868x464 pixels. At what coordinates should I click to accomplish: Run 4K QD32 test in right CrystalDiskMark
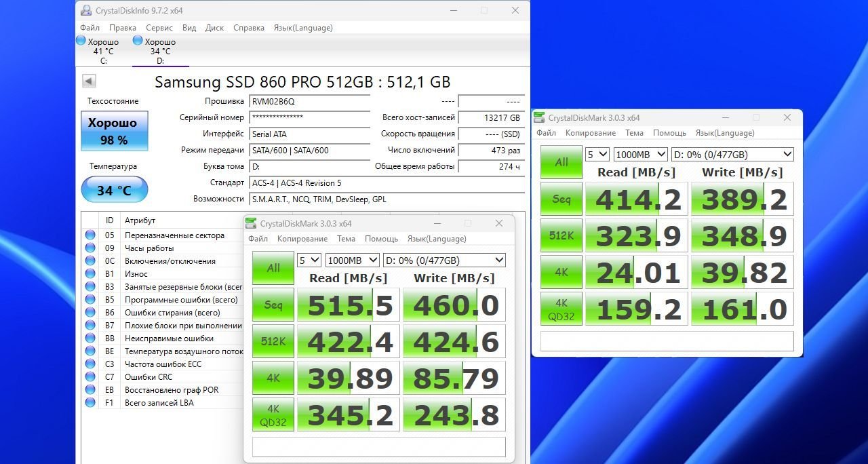coord(561,309)
